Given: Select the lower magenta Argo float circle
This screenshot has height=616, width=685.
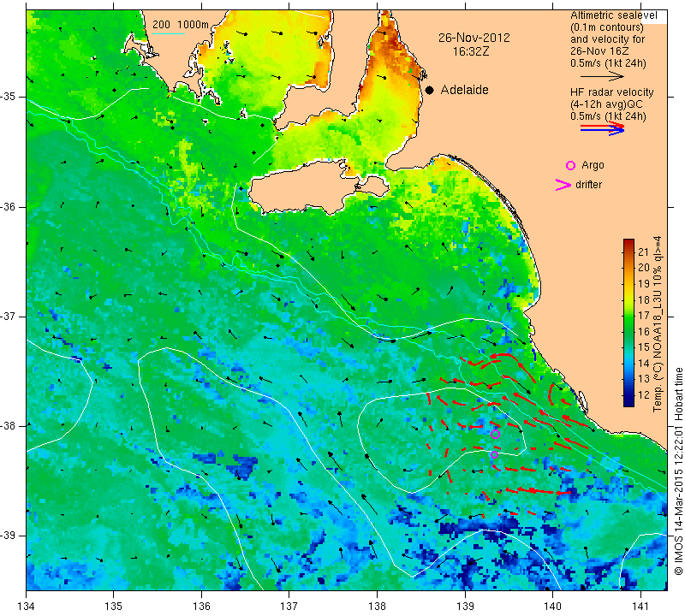Looking at the screenshot, I should tap(494, 454).
